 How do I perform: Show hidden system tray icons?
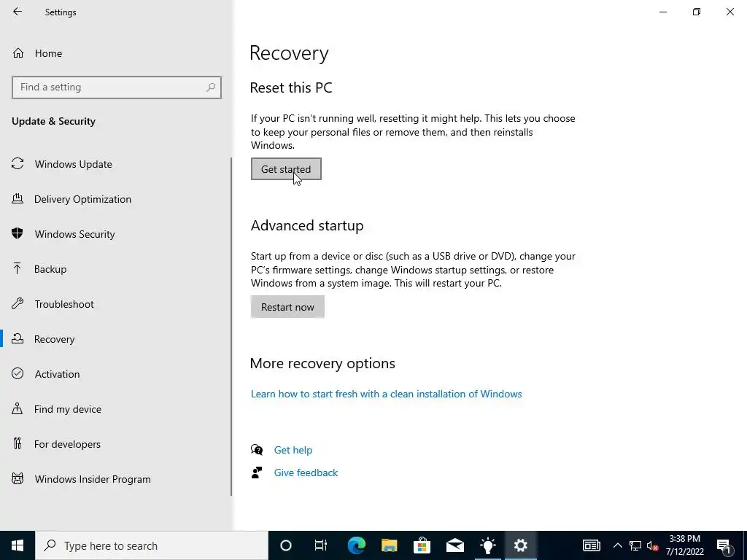617,545
